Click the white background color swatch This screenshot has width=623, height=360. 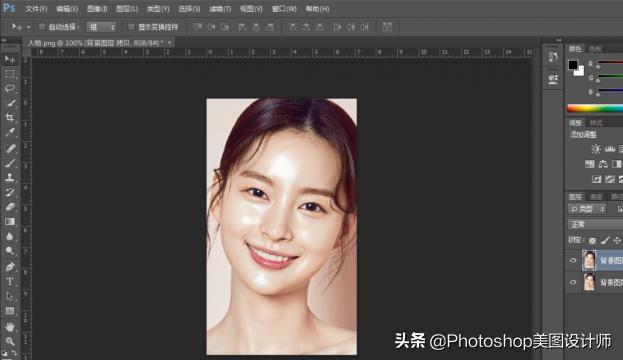pos(581,72)
